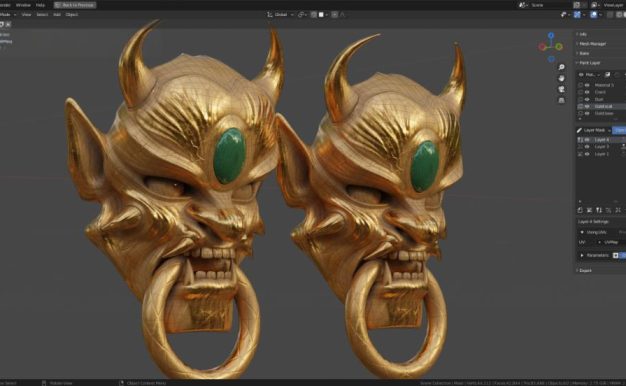Toggle eye icon on Layer 3

[x=587, y=147]
